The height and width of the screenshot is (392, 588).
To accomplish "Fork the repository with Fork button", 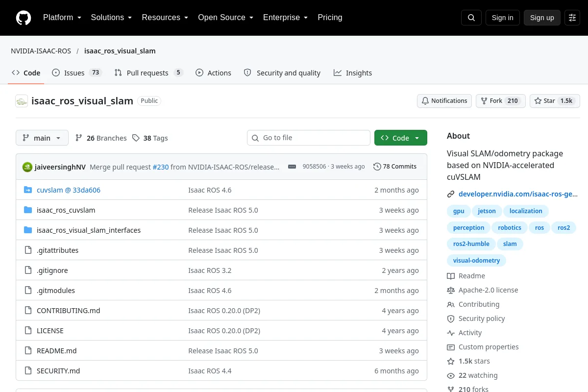I will (x=501, y=101).
